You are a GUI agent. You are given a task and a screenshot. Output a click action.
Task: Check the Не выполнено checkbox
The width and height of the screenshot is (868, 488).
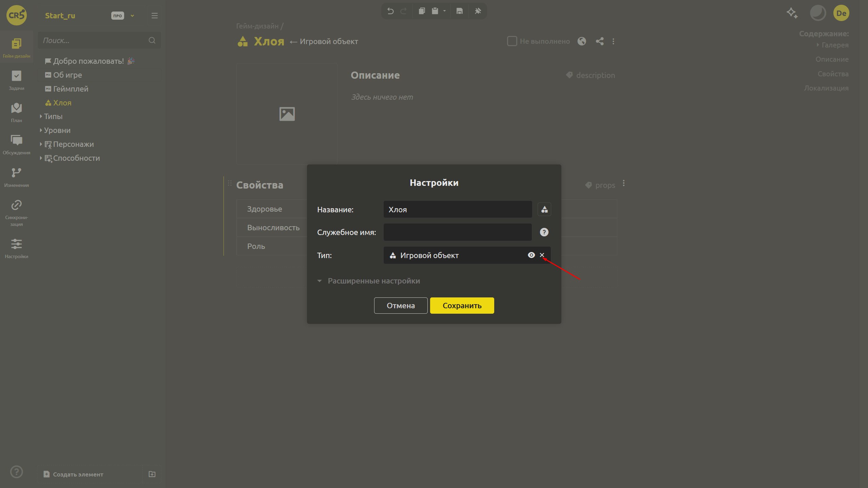tap(512, 41)
